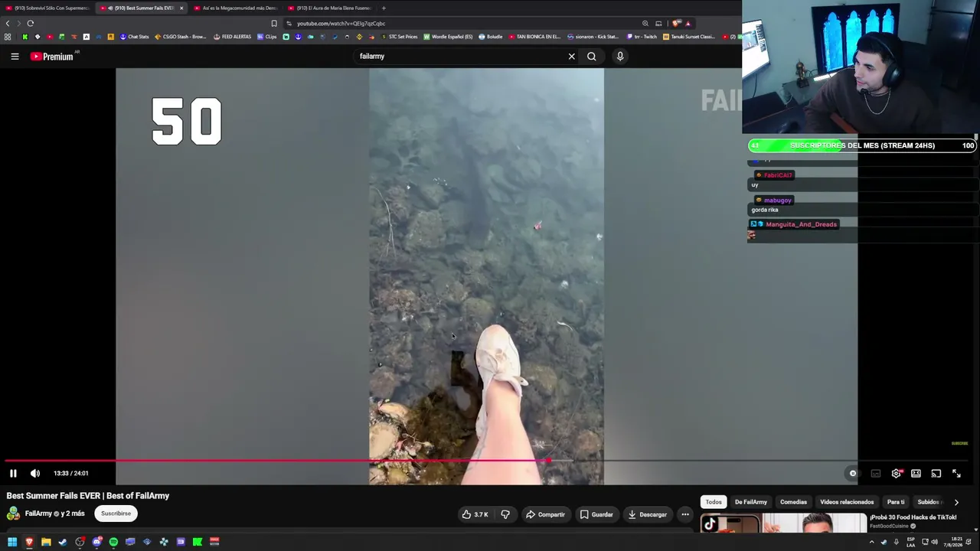Download video via Descargar button

pos(648,514)
